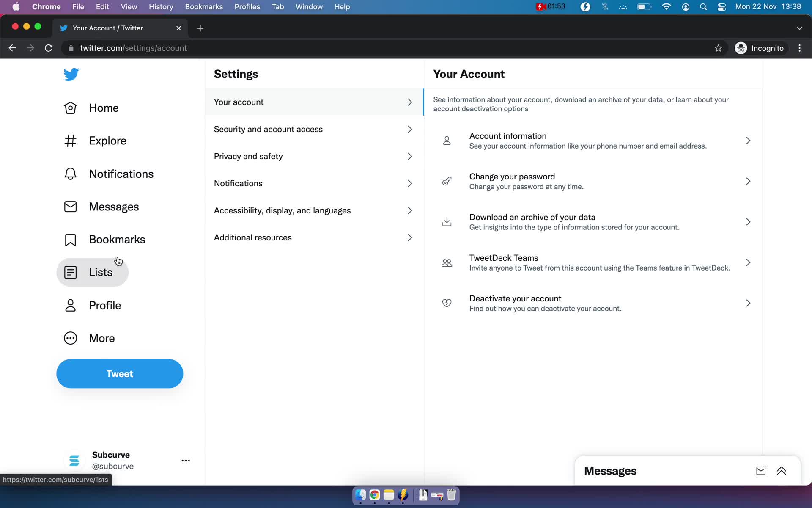Click the Lists icon in sidebar

pyautogui.click(x=70, y=272)
